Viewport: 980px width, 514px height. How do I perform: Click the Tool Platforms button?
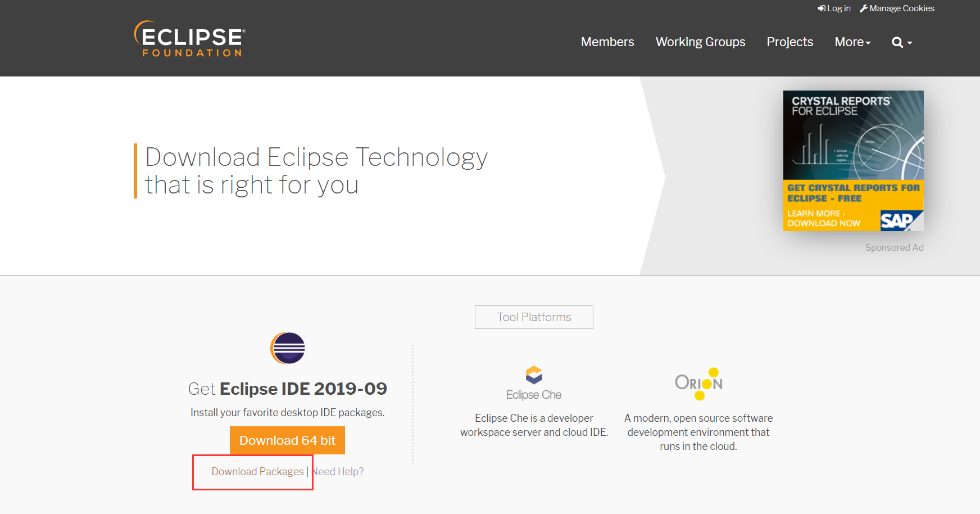coord(533,317)
